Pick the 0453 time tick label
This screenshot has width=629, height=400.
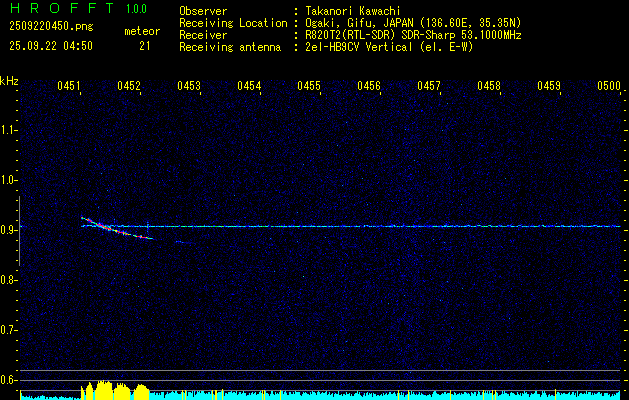[189, 87]
